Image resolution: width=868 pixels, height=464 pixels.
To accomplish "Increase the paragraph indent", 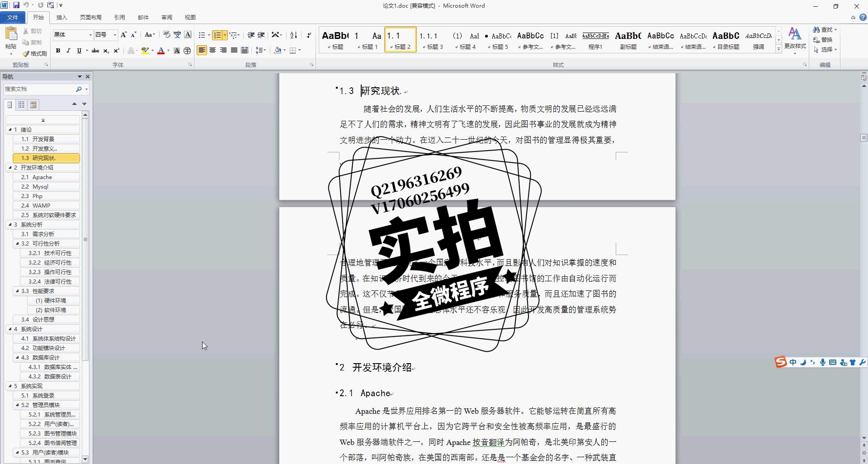I will point(261,35).
